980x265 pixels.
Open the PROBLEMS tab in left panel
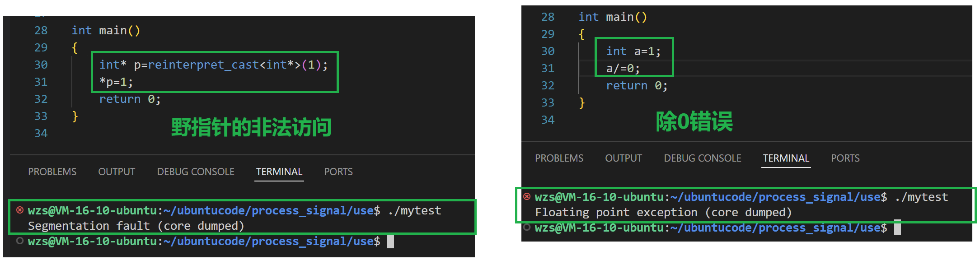tap(52, 172)
